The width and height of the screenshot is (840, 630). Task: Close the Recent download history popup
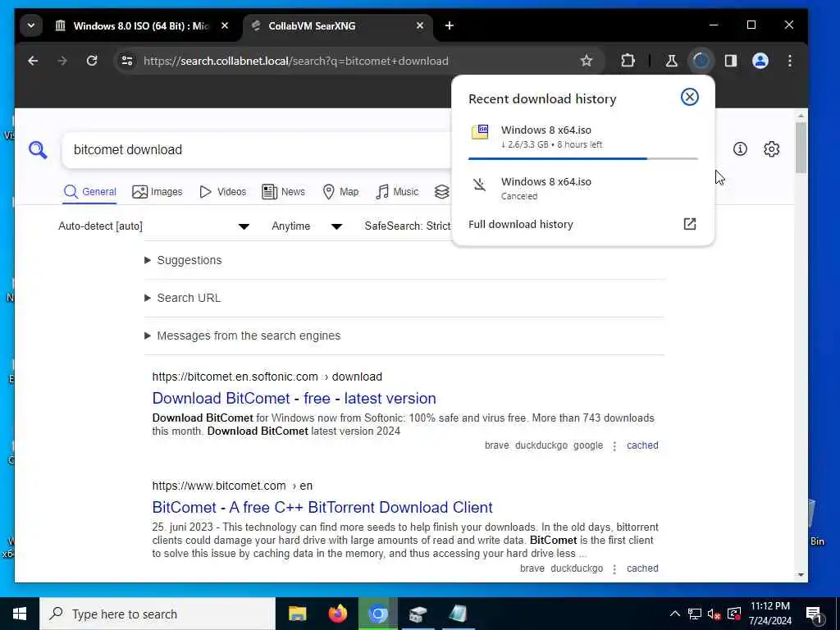(x=689, y=97)
